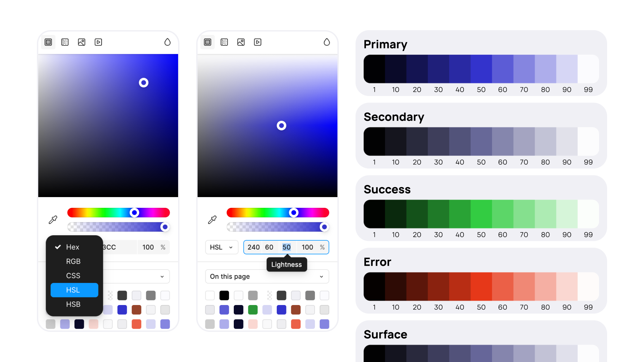Select solid fill icon in left picker

(48, 42)
